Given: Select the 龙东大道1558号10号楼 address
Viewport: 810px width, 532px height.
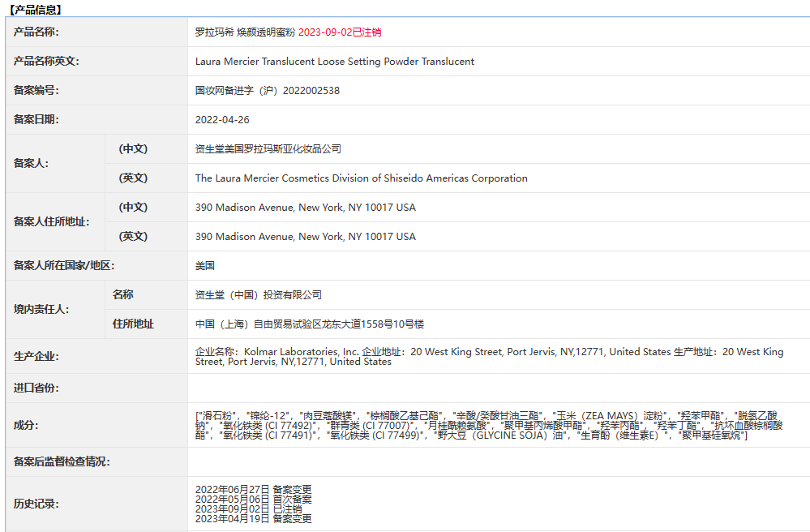Looking at the screenshot, I should pos(310,324).
